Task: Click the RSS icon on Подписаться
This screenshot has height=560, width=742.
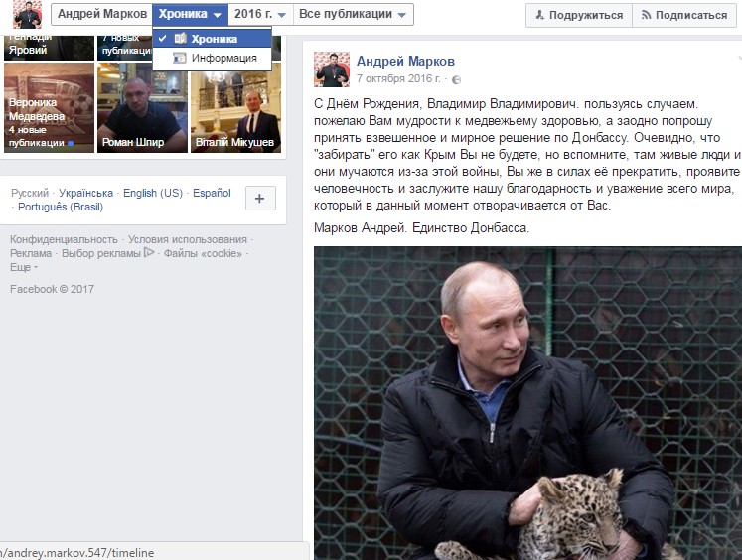Action: 646,15
